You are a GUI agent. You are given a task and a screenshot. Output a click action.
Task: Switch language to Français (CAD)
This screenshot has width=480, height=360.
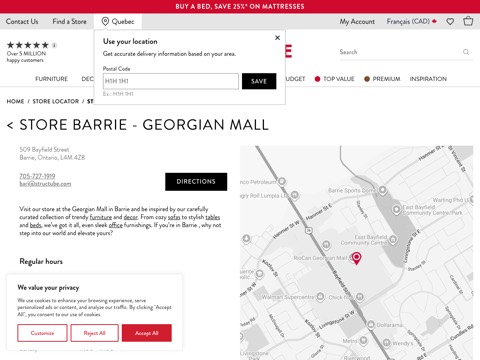tap(411, 21)
